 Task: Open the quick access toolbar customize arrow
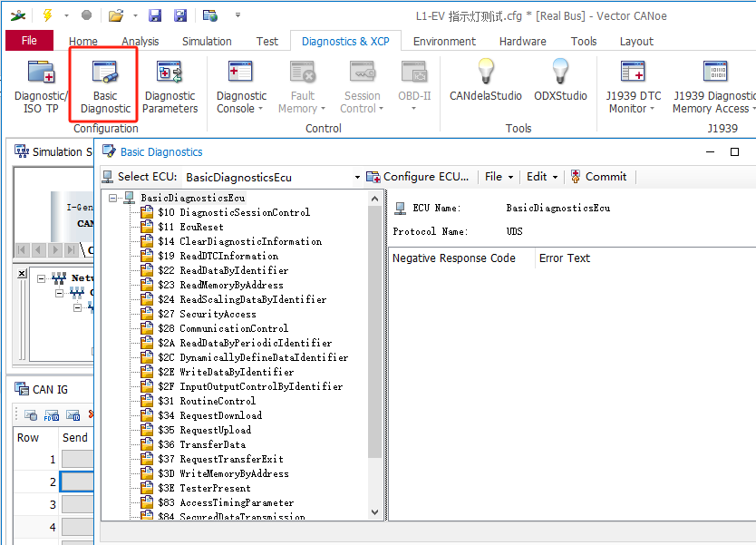237,15
